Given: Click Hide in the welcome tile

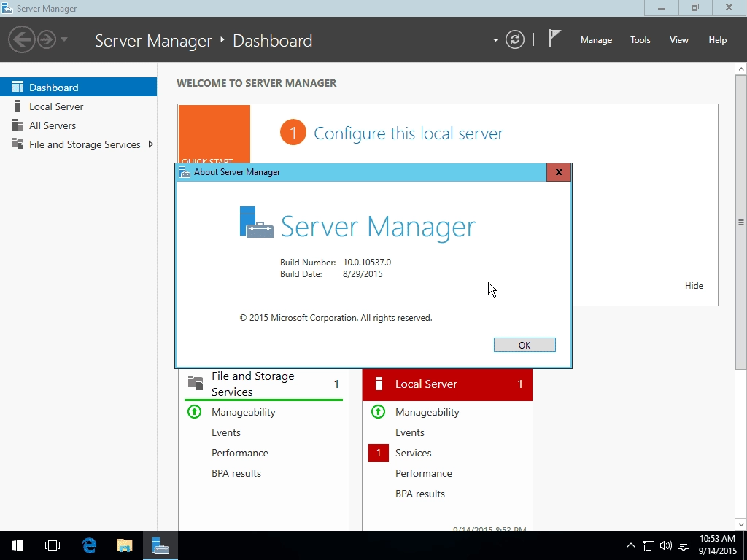Looking at the screenshot, I should pyautogui.click(x=694, y=286).
